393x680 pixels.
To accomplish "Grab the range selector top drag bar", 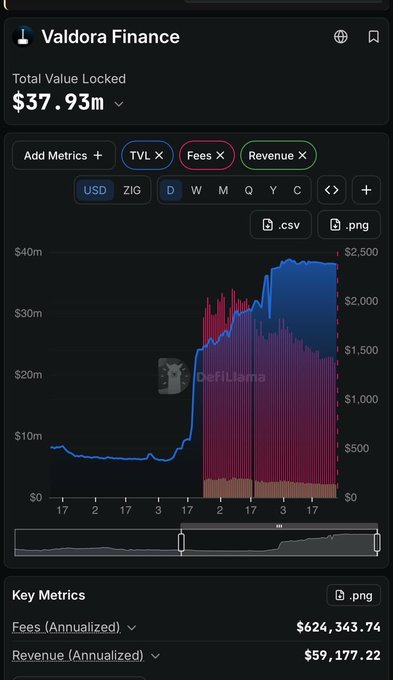I will pyautogui.click(x=279, y=526).
